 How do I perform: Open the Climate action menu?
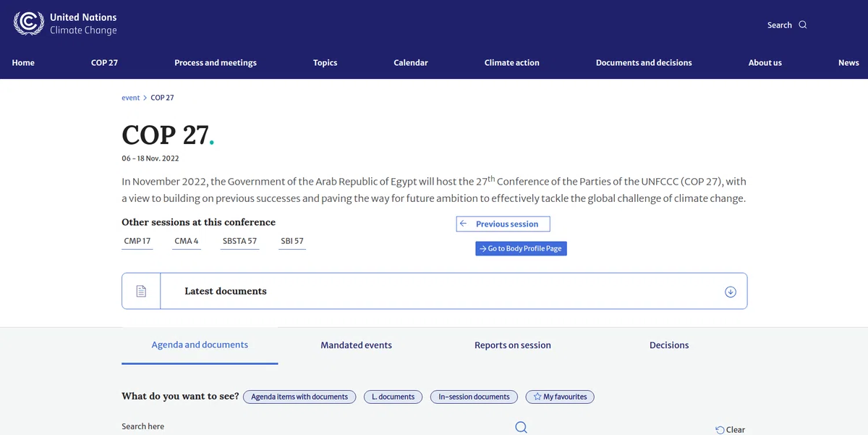point(512,63)
